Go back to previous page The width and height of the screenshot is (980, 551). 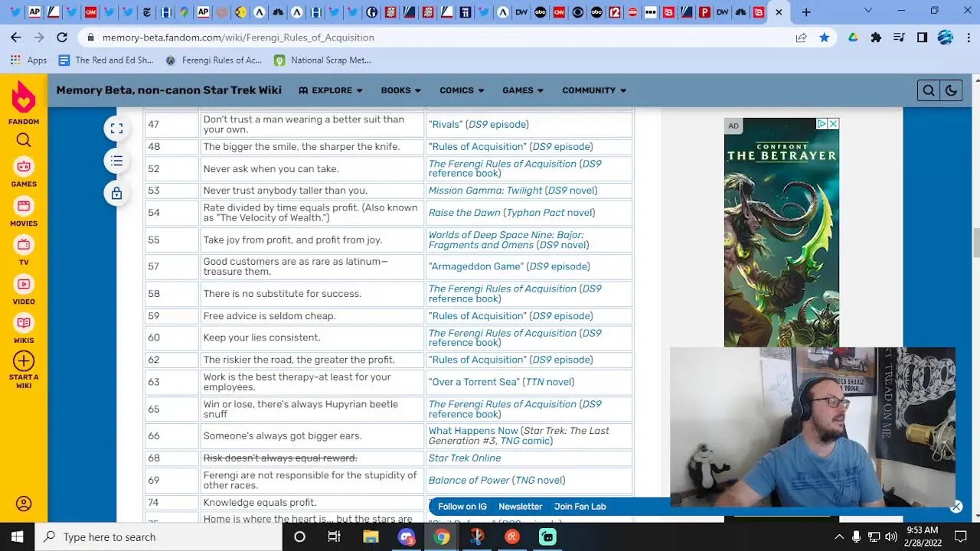[16, 37]
